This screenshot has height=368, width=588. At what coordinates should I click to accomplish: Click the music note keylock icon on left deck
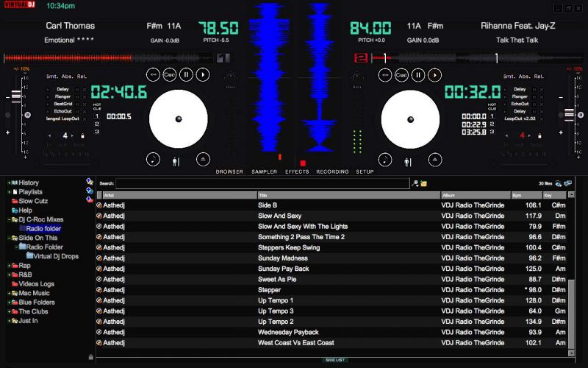[x=153, y=159]
